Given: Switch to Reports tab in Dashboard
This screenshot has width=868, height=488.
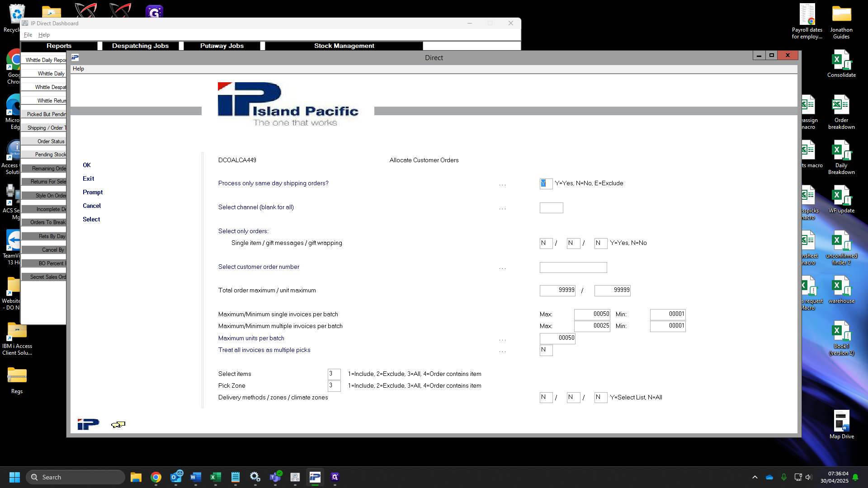Looking at the screenshot, I should click(x=59, y=46).
